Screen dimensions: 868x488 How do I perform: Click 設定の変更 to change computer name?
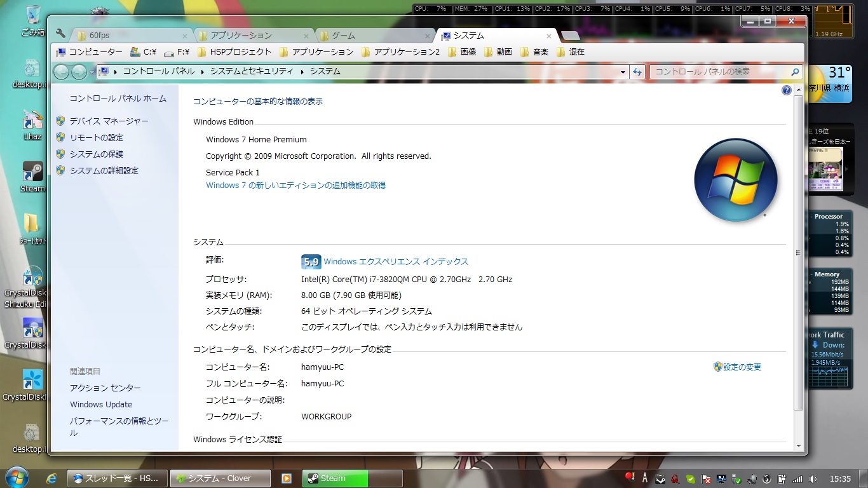click(x=742, y=367)
